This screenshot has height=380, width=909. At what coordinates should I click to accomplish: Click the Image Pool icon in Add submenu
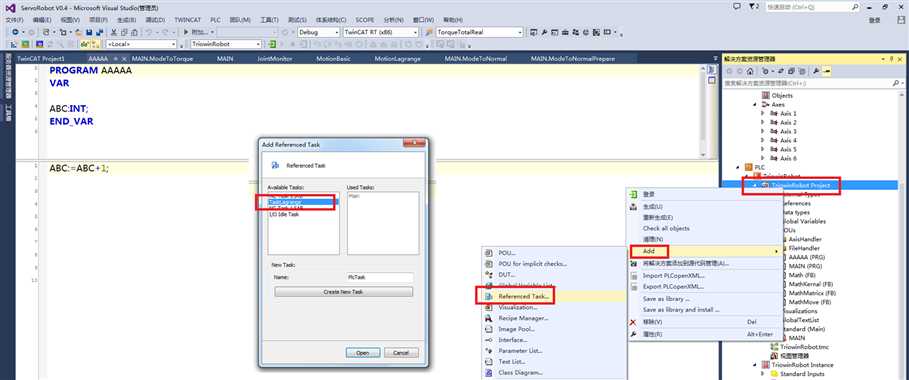488,329
